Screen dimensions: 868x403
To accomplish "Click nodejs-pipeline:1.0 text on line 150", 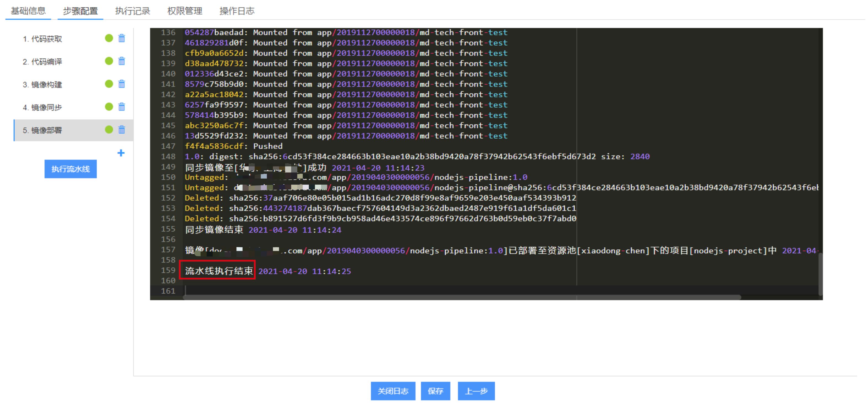I will point(481,177).
